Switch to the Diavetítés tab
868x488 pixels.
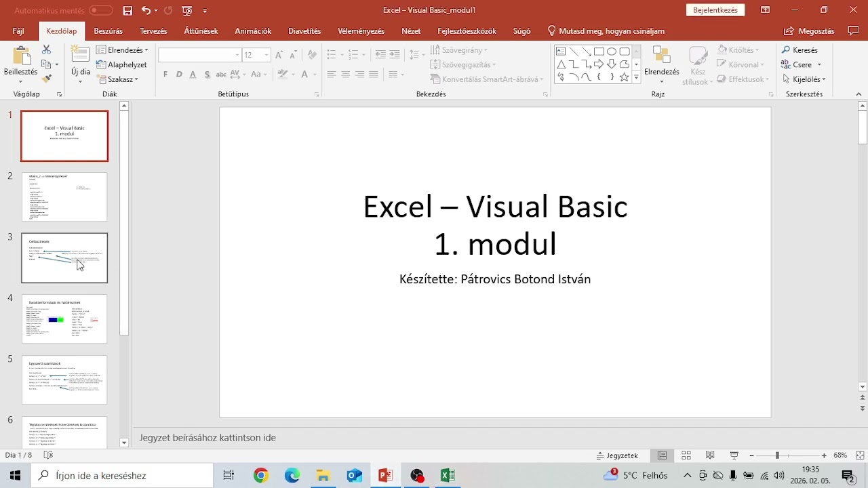point(304,31)
